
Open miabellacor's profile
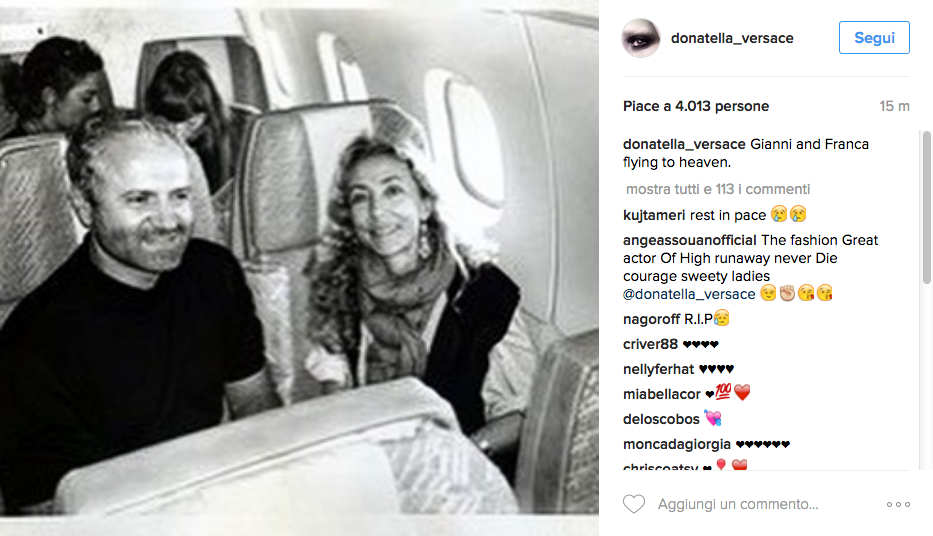tap(662, 394)
